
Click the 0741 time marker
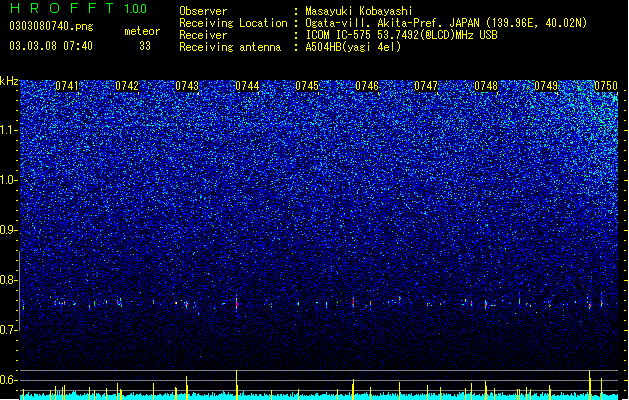[67, 86]
